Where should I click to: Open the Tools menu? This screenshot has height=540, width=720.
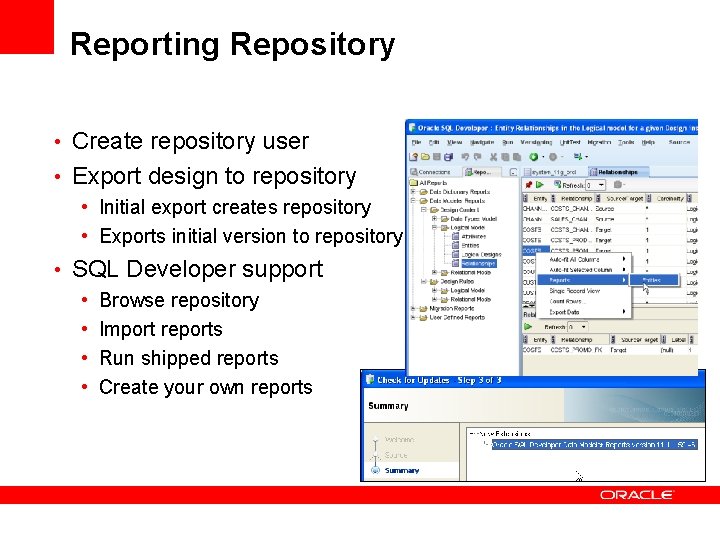click(626, 142)
